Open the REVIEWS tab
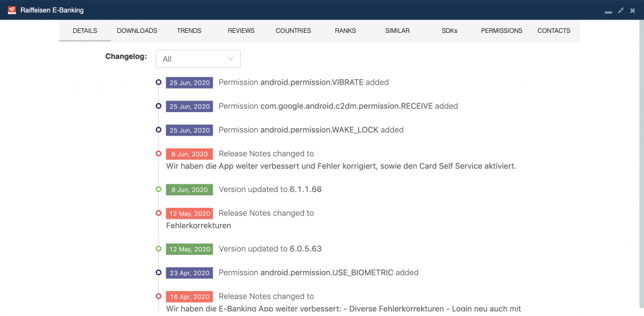644x316 pixels. pos(241,30)
